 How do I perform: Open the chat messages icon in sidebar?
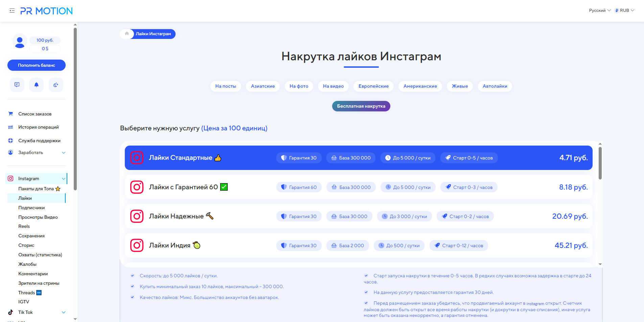[17, 85]
